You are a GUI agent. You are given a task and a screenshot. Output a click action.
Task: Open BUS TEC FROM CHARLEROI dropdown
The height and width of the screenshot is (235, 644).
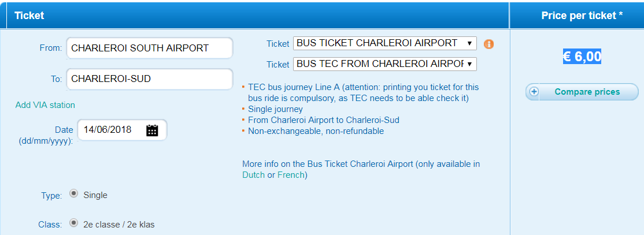[385, 64]
